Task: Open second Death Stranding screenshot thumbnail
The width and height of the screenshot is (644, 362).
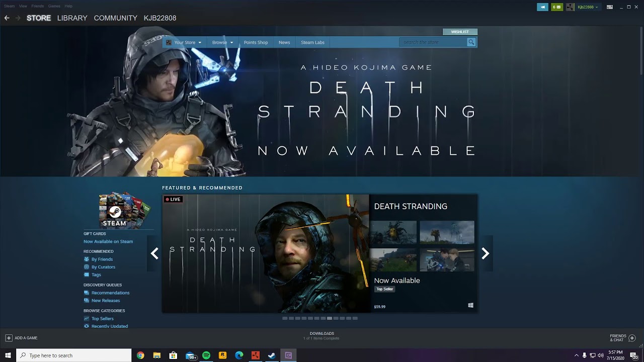Action: (x=447, y=232)
